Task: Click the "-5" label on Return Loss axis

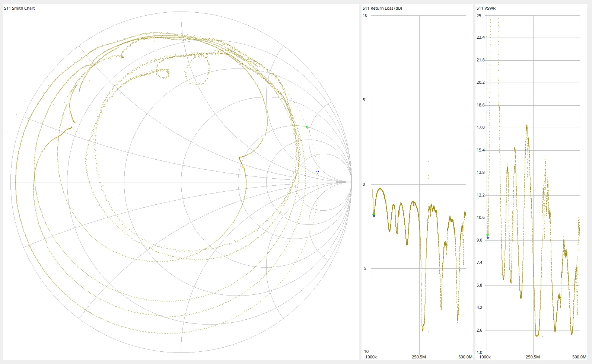Action: (x=365, y=268)
